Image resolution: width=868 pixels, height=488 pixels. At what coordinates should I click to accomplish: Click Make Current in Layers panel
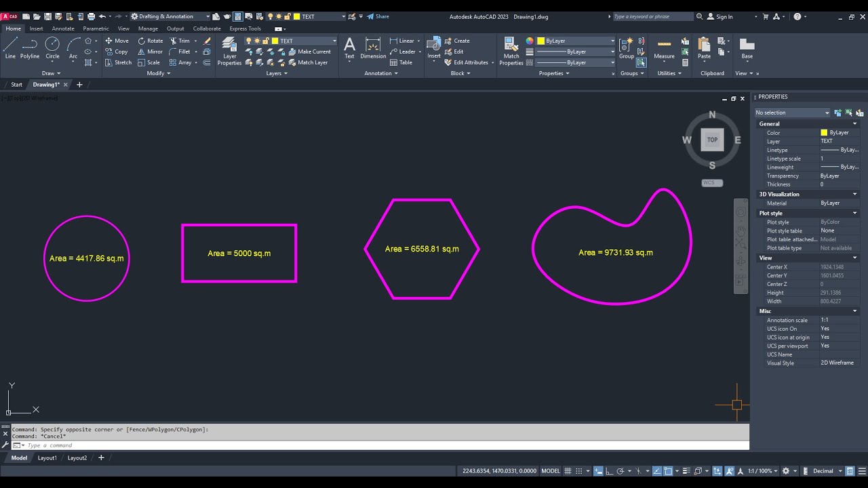pyautogui.click(x=309, y=52)
